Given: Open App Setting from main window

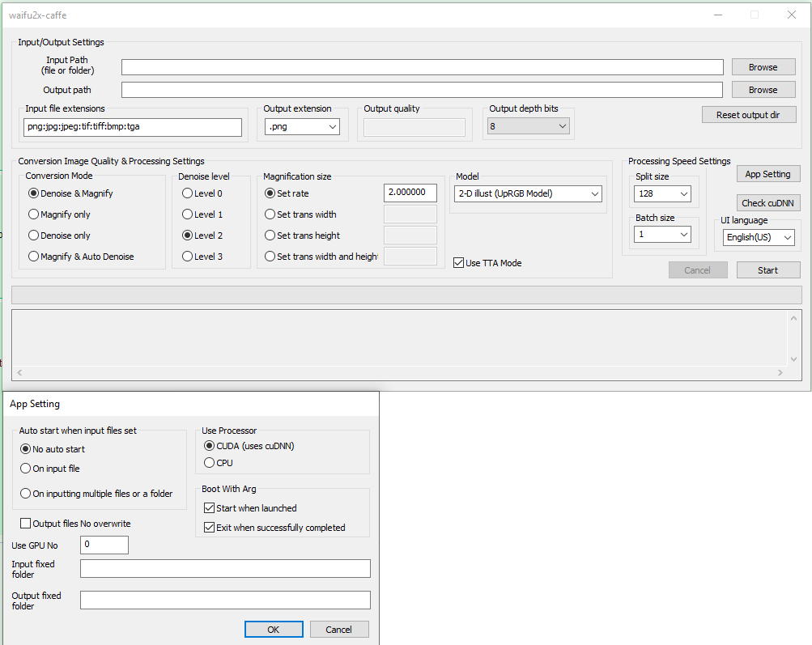Looking at the screenshot, I should (x=768, y=175).
